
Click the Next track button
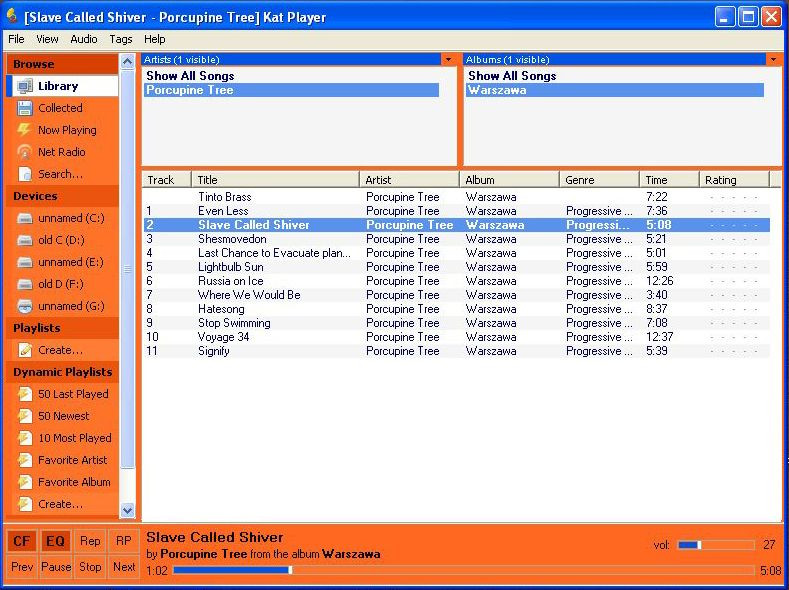pyautogui.click(x=124, y=567)
